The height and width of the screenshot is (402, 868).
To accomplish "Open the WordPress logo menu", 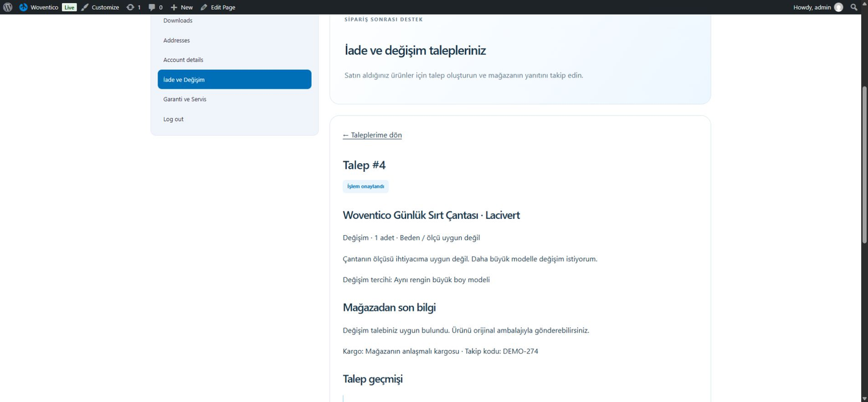I will click(x=7, y=7).
